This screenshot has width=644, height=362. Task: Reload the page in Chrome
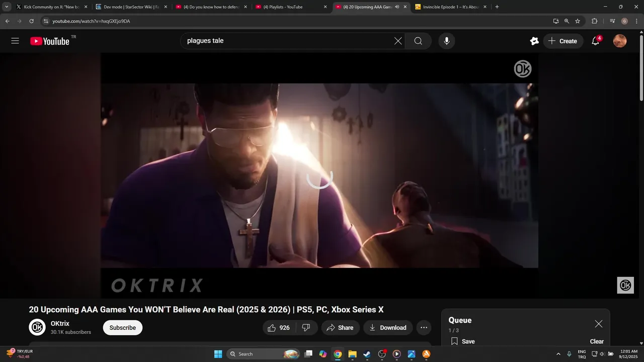point(31,21)
